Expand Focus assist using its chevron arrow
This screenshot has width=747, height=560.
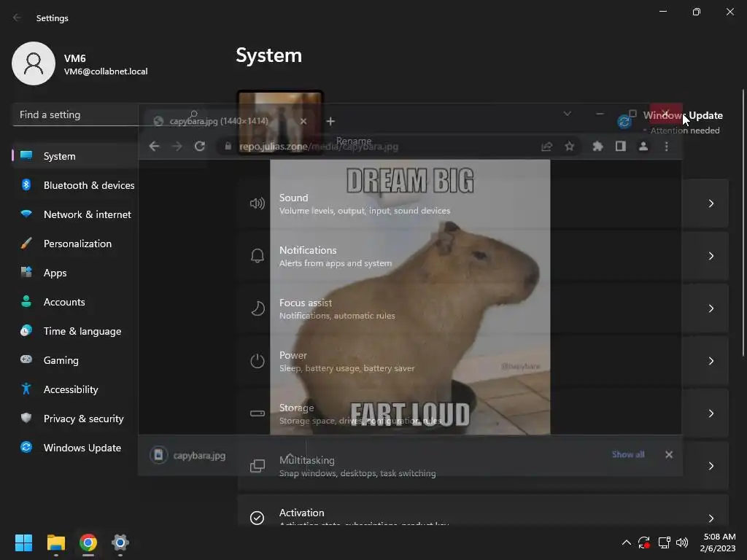click(x=711, y=308)
